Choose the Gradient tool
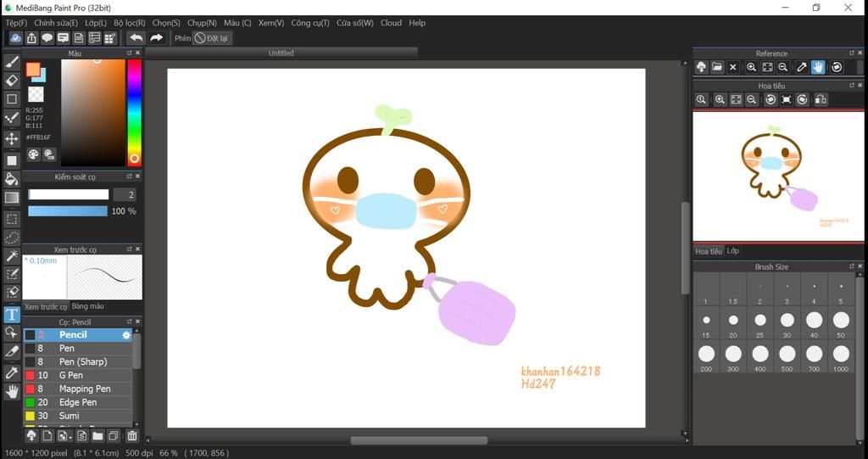Image resolution: width=868 pixels, height=459 pixels. pyautogui.click(x=12, y=198)
